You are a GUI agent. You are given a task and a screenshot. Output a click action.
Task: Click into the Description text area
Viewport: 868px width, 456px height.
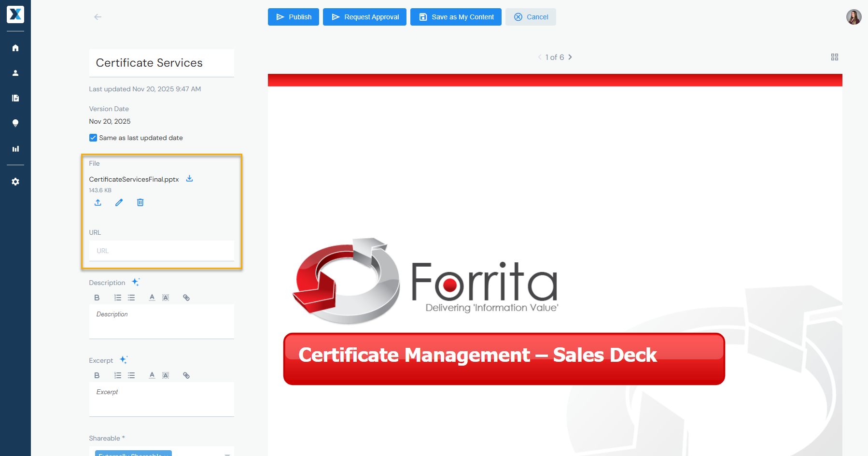tap(162, 322)
